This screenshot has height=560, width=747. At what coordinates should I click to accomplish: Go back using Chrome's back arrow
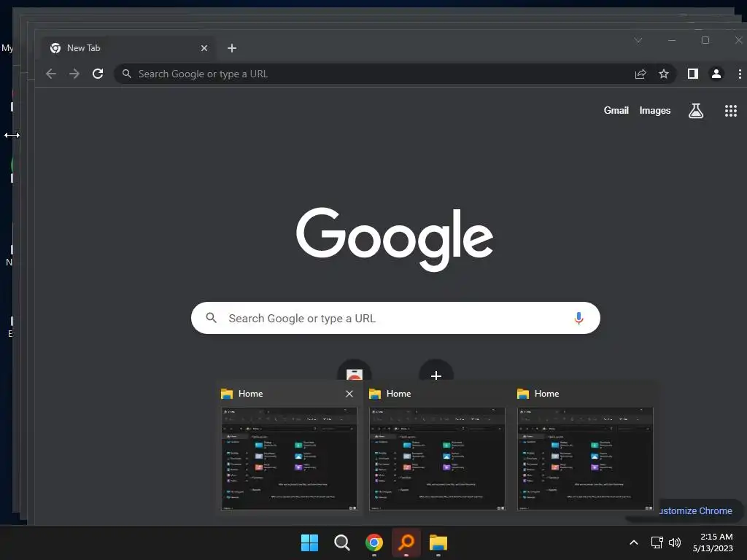tap(51, 74)
